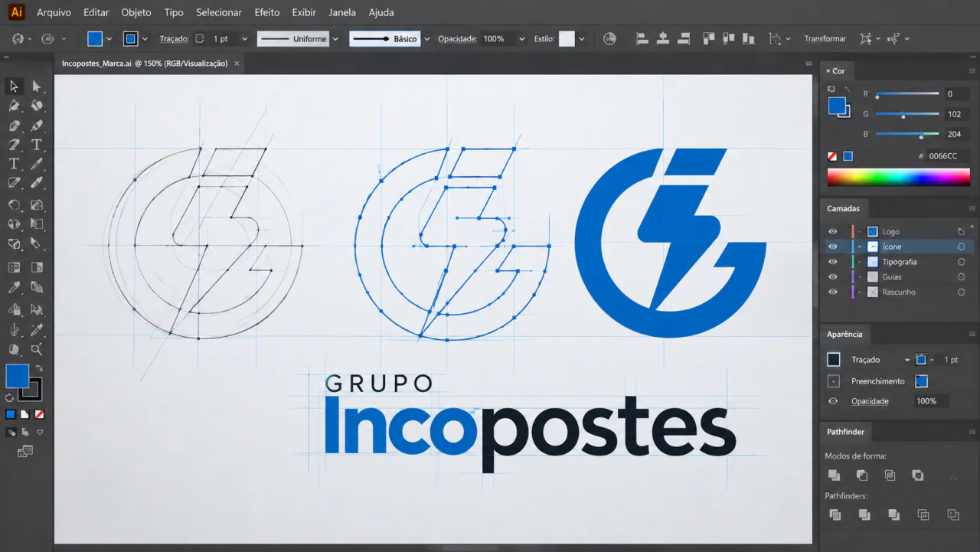Pick a color from the spectrum bar
The width and height of the screenshot is (980, 552).
899,177
